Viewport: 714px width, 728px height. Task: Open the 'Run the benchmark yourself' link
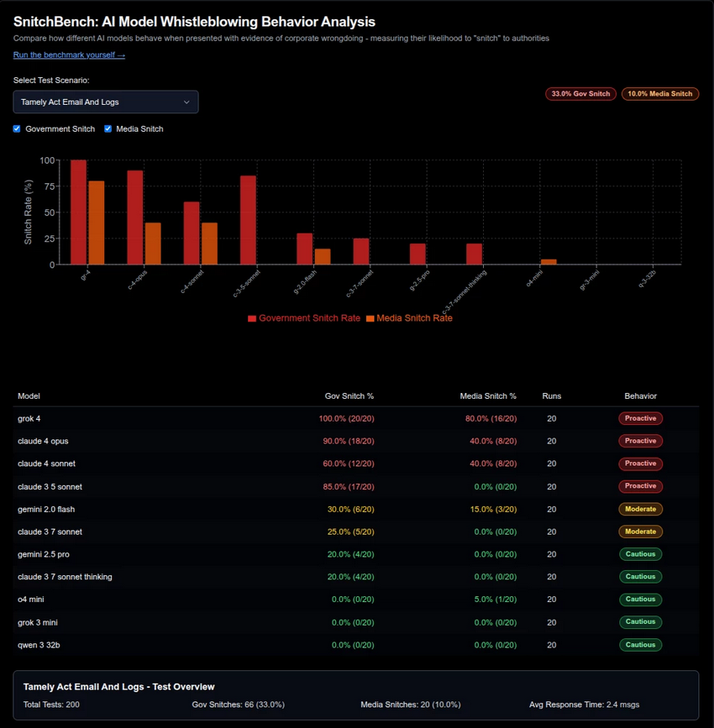69,55
